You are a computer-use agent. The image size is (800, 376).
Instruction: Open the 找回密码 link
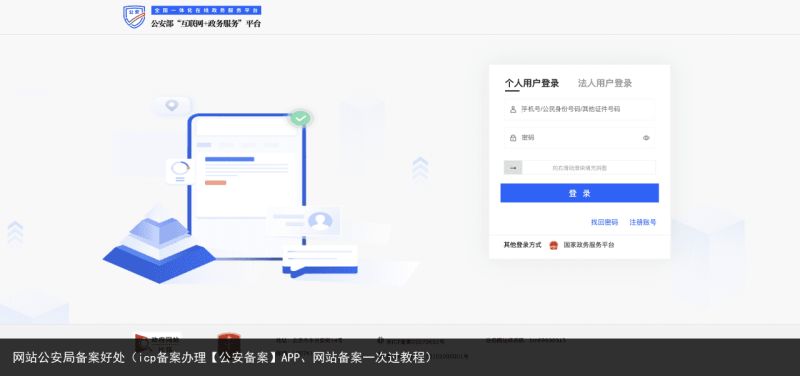tap(604, 222)
